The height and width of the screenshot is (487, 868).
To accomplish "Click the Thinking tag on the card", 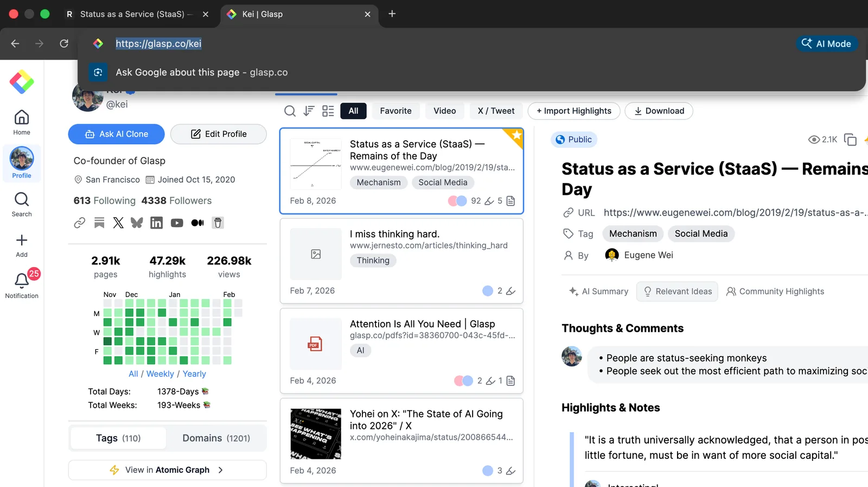I will (373, 261).
